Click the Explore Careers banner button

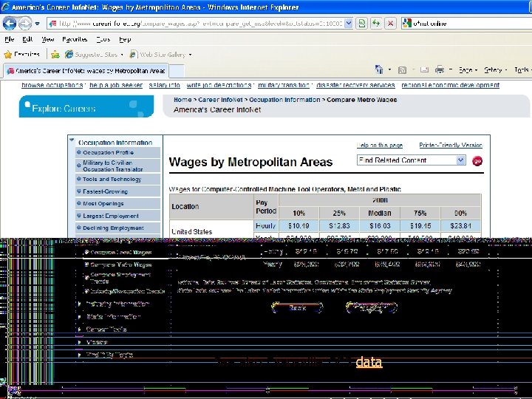coord(86,106)
